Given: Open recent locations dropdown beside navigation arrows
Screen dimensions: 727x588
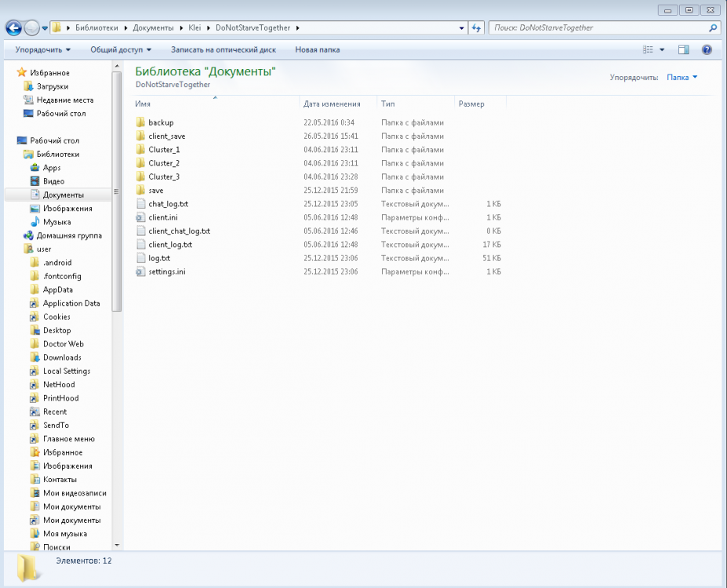Looking at the screenshot, I should pos(45,28).
